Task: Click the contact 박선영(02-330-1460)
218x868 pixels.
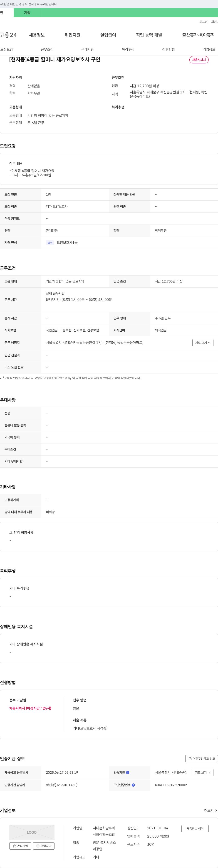Action: (x=62, y=785)
